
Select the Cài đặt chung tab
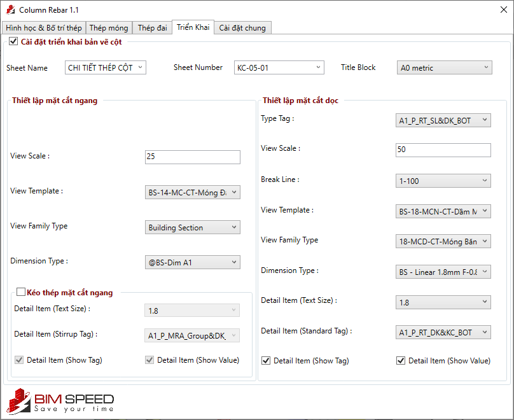pyautogui.click(x=242, y=27)
